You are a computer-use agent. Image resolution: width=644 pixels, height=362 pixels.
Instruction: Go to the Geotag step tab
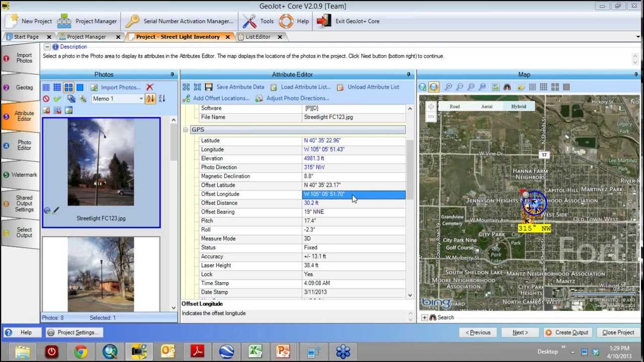pyautogui.click(x=21, y=87)
